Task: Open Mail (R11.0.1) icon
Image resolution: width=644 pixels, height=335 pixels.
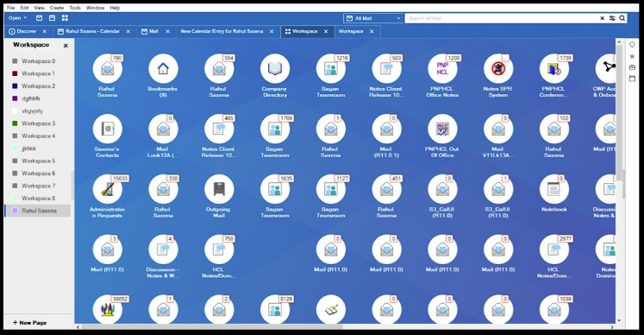Action: pos(386,129)
